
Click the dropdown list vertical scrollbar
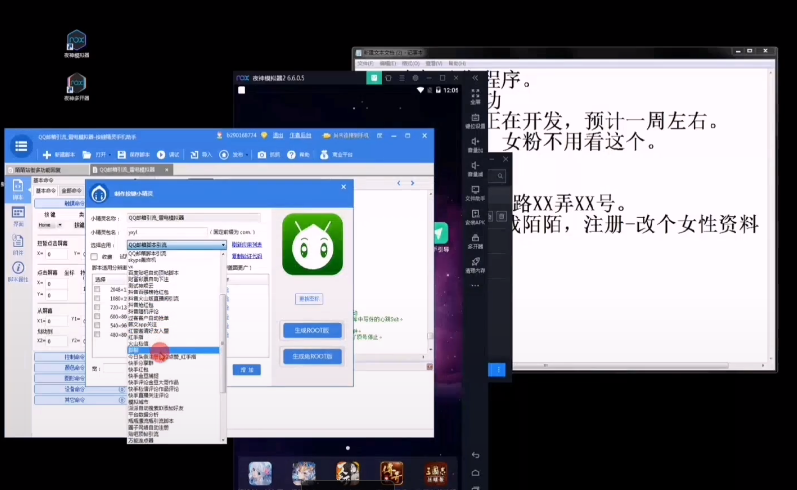click(x=223, y=346)
